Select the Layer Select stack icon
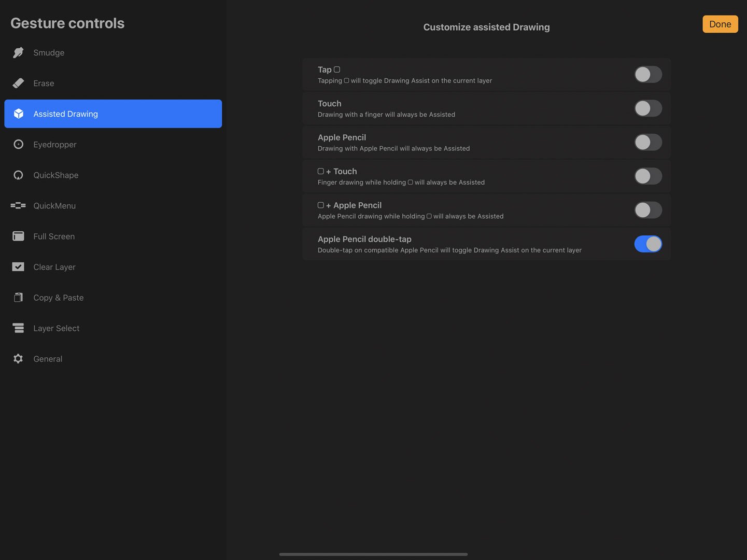The height and width of the screenshot is (560, 747). (x=18, y=328)
